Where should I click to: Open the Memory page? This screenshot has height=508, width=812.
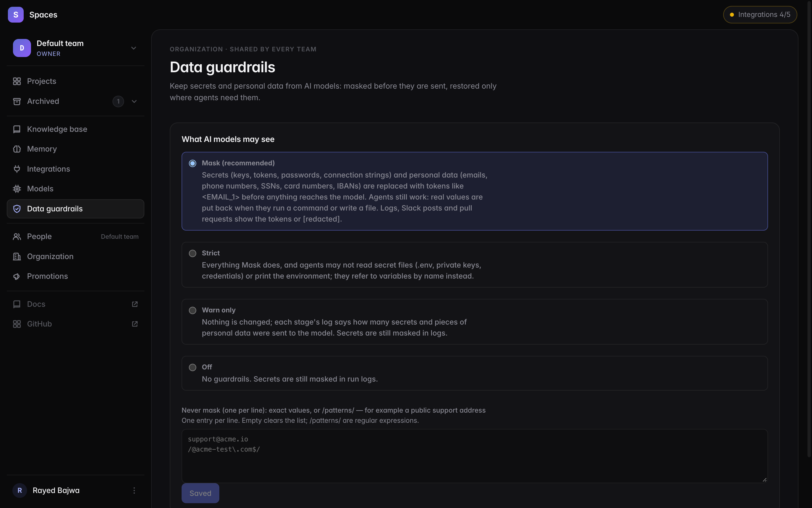(76, 149)
